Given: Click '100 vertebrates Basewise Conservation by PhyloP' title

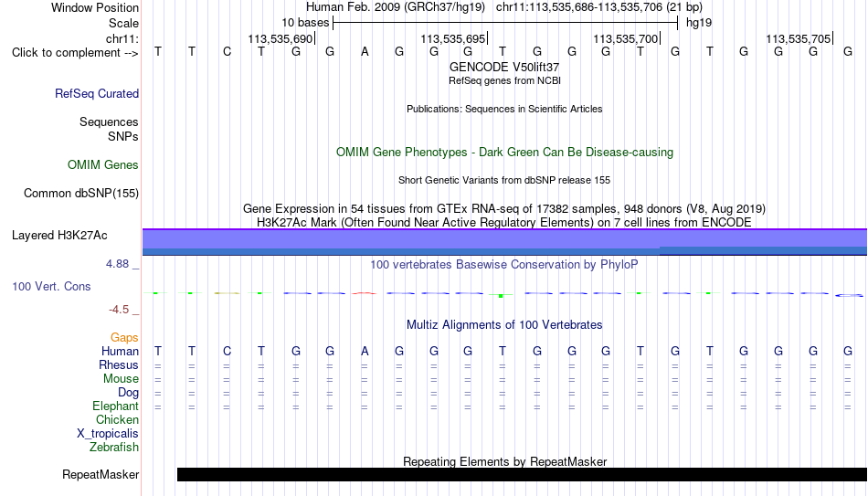Looking at the screenshot, I should pyautogui.click(x=503, y=265).
